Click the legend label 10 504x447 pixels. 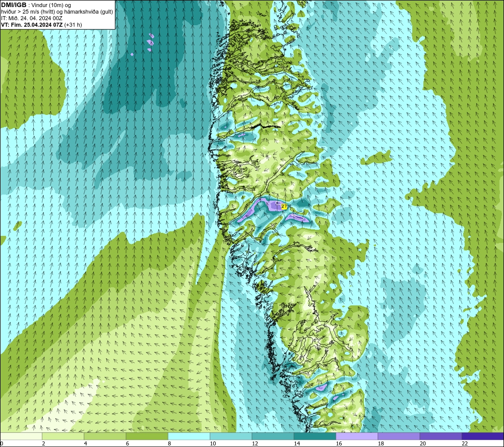click(x=213, y=443)
